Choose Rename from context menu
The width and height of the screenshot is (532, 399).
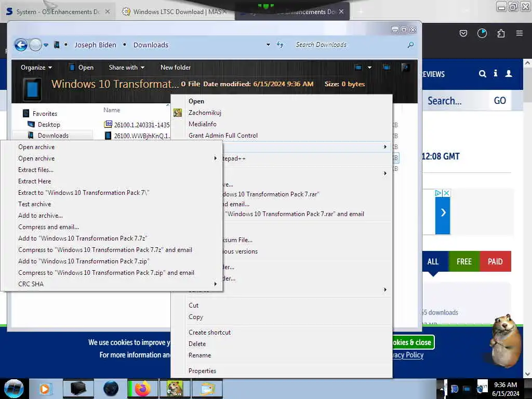tap(281, 355)
